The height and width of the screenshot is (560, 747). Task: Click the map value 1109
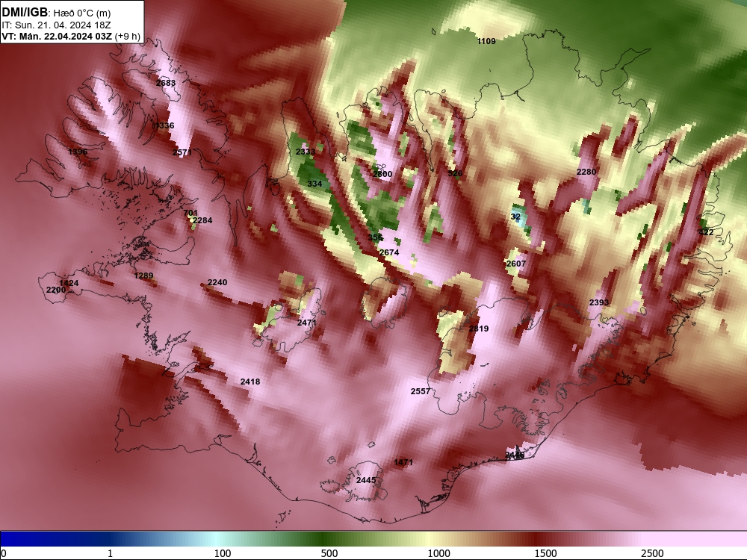[486, 41]
